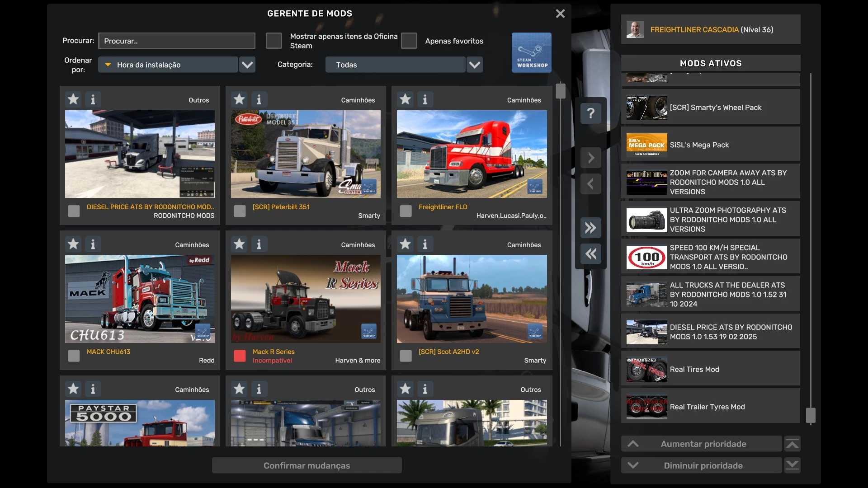Toggle the Apenas favoritos checkbox

pyautogui.click(x=409, y=41)
